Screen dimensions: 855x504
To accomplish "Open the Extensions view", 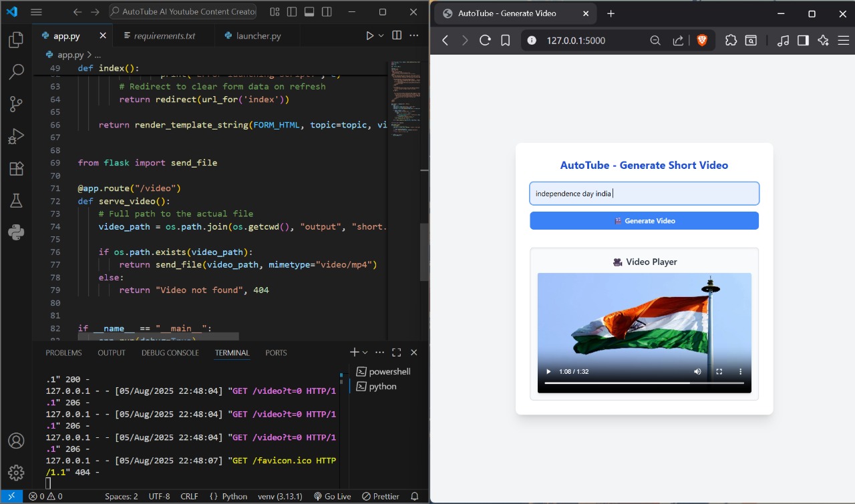I will pyautogui.click(x=16, y=168).
